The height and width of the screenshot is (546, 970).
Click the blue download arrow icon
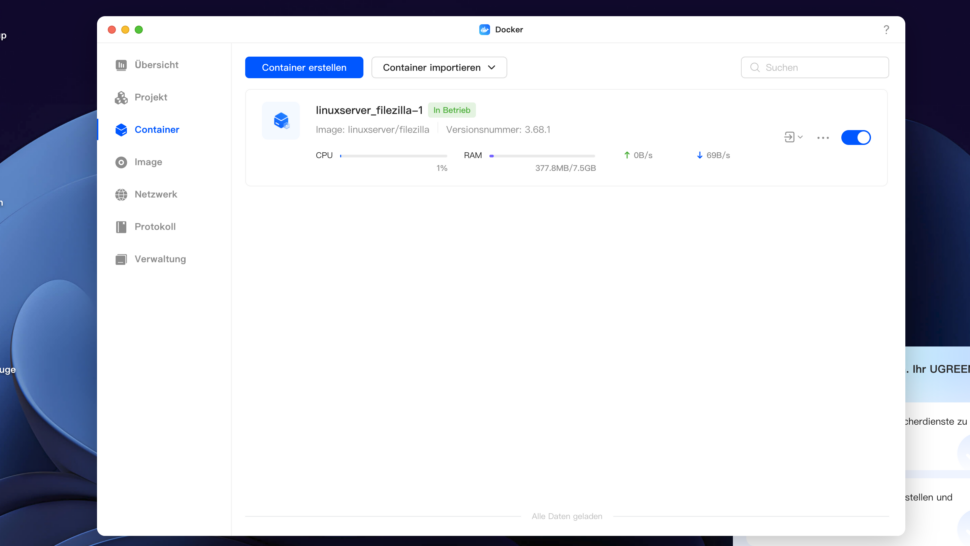(x=700, y=155)
